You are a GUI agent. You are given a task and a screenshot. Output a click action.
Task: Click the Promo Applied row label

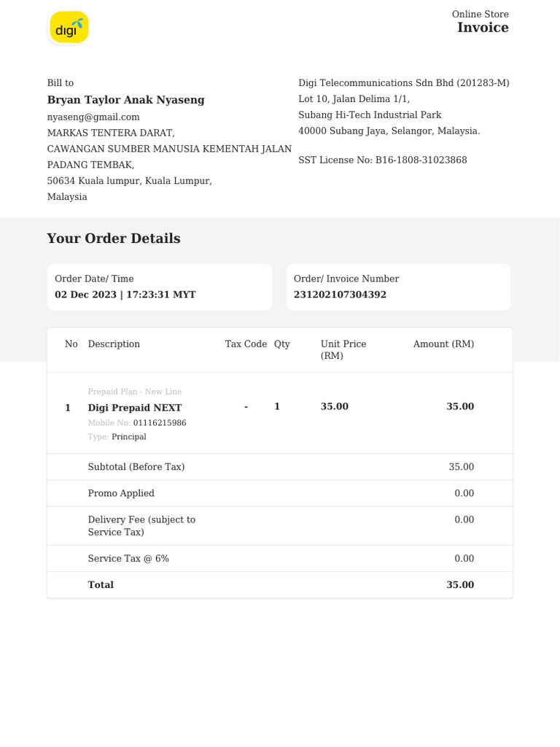121,493
